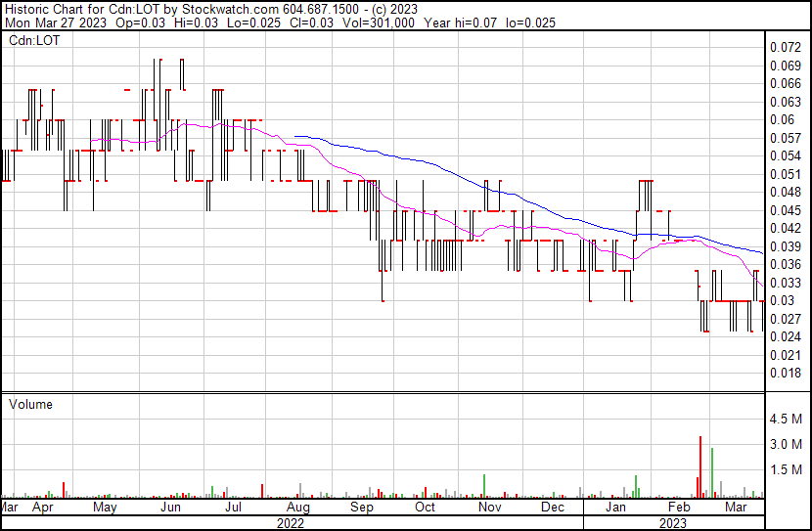Select the Nov month marker
The image size is (812, 531).
click(489, 509)
